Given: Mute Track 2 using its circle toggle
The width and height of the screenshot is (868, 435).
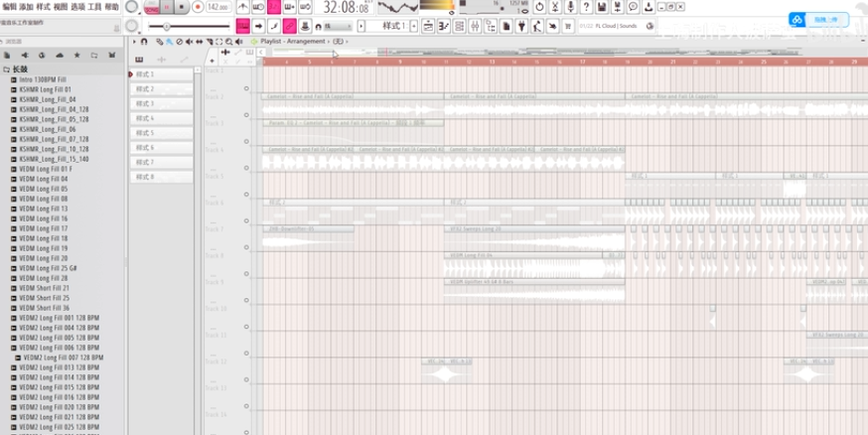Looking at the screenshot, I should click(246, 88).
